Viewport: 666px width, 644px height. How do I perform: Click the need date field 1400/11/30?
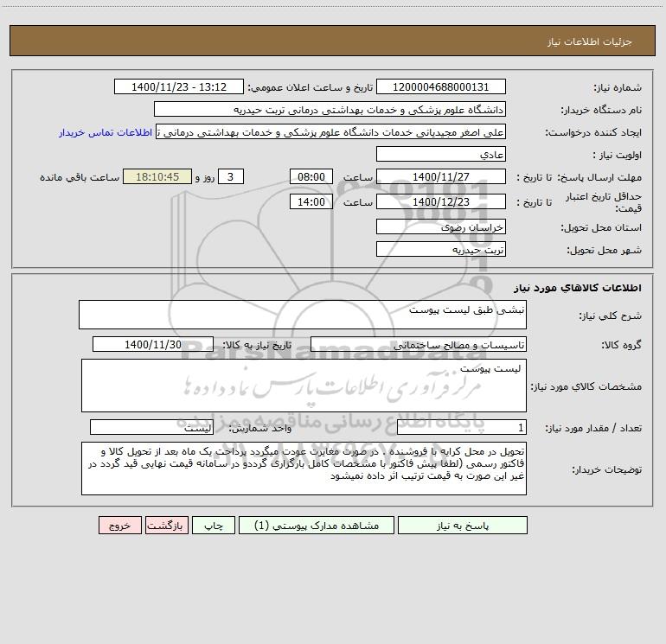coord(153,344)
